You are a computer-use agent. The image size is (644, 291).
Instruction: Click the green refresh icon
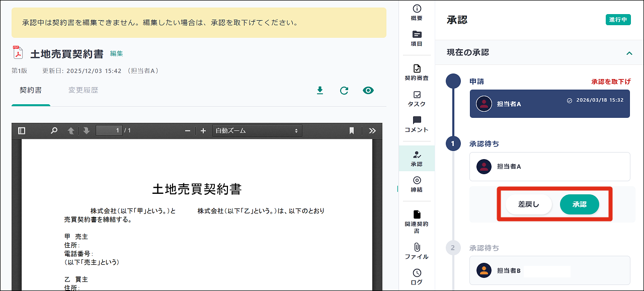pyautogui.click(x=344, y=91)
